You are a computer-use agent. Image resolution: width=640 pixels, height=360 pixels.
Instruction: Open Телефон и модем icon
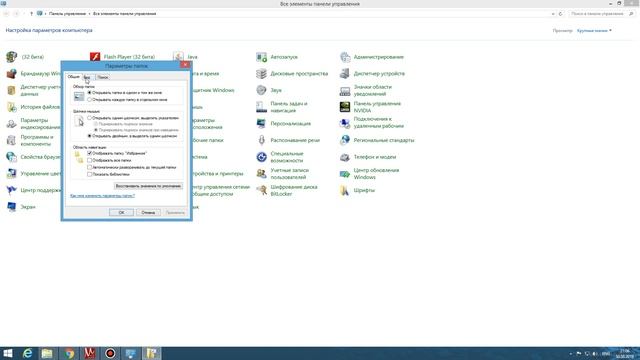pyautogui.click(x=345, y=157)
